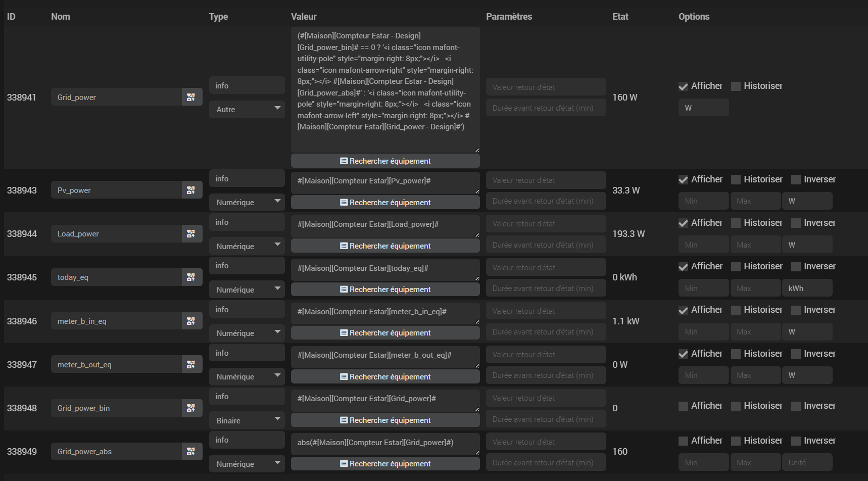868x481 pixels.
Task: Click the Valeur retour d'état field for Load_power
Action: click(546, 224)
